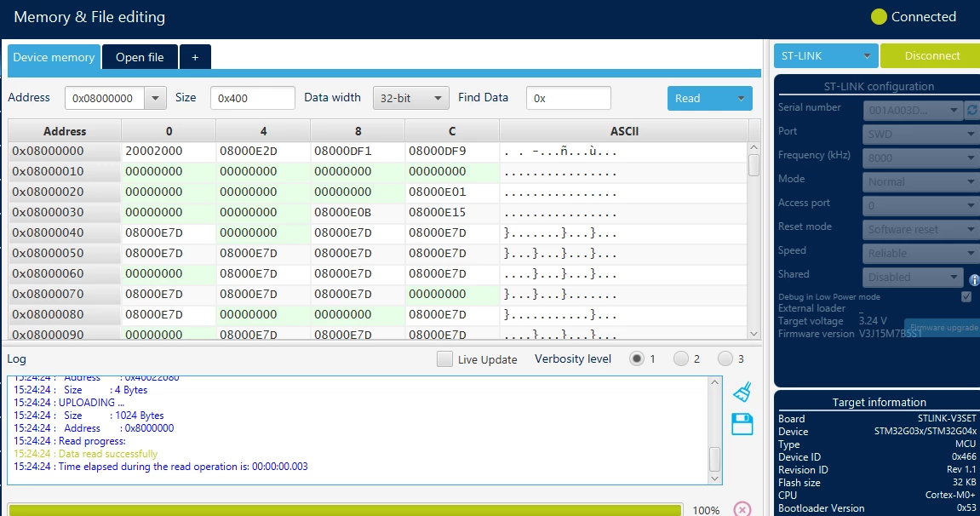
Task: Toggle the Debug in Low Power mode checkbox
Action: tap(966, 296)
